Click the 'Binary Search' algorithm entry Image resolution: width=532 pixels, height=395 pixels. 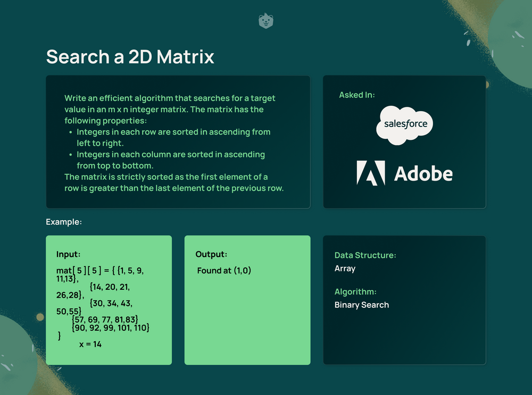362,305
